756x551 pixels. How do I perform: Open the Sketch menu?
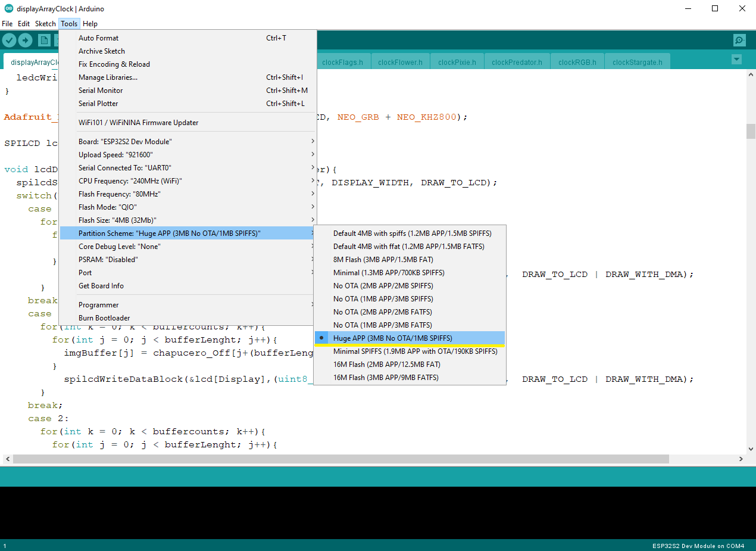[45, 24]
